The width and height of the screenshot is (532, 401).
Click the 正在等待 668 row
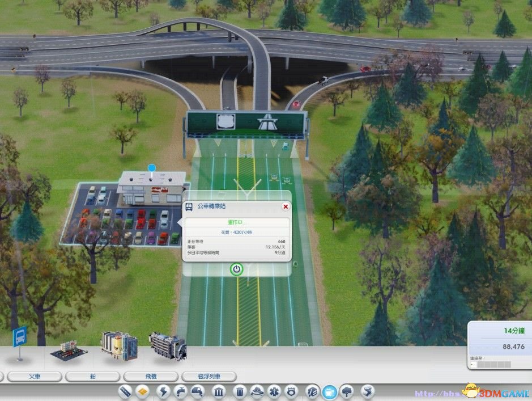coord(236,242)
